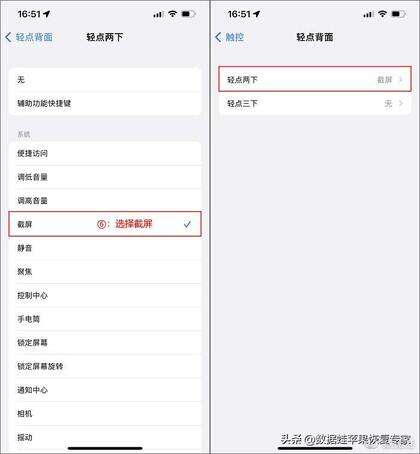Screen dimensions: 420x454
Task: Tap the battery icon in right status bar
Action: [398, 14]
